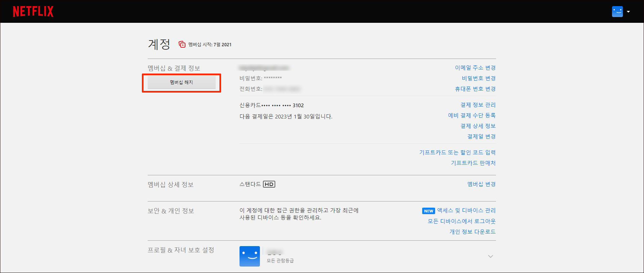
Task: Open 모든 디바이스에서 로그아웃 link
Action: [462, 221]
